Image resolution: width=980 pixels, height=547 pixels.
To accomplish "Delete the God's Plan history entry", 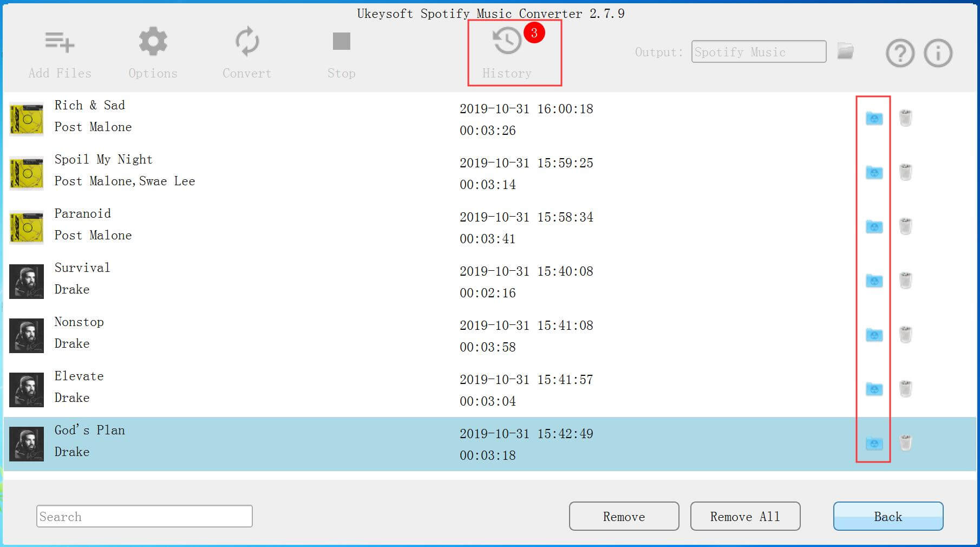I will point(905,443).
